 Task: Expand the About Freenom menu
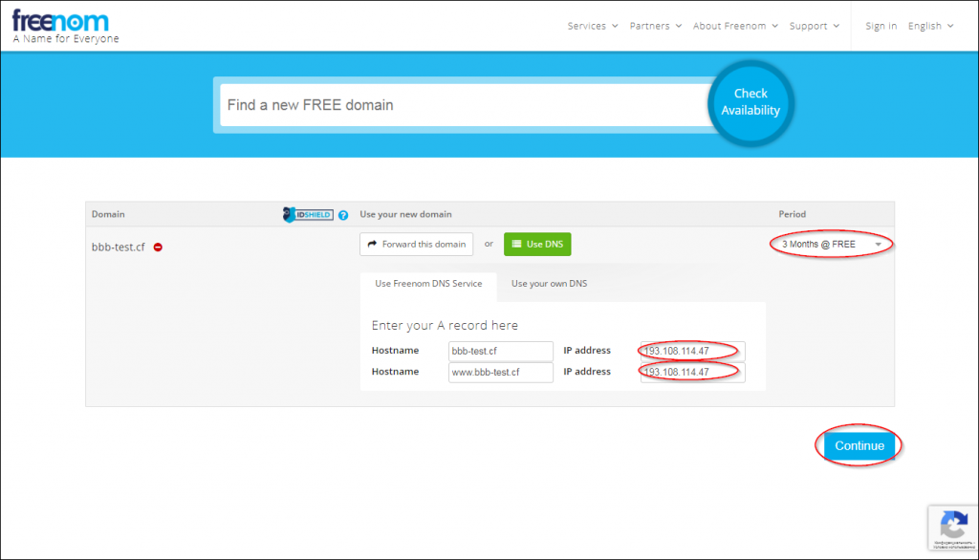(735, 26)
